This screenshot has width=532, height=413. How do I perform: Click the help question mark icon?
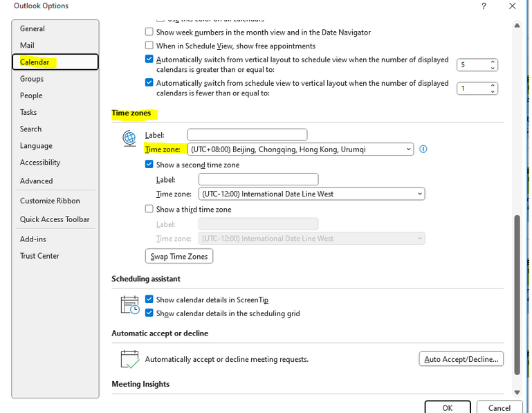[484, 6]
